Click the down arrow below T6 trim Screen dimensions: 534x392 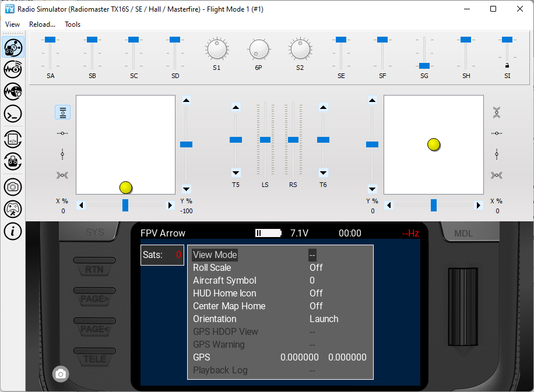pyautogui.click(x=322, y=174)
